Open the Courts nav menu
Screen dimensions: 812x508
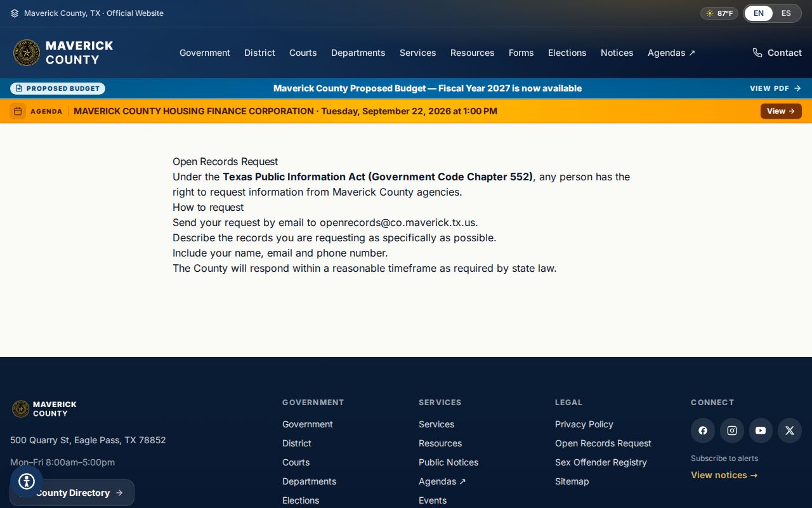tap(303, 53)
